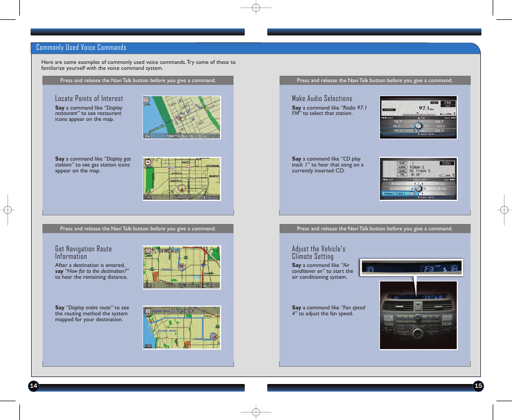Click the "Display entire route" command paragraph
The image size is (512, 420).
click(x=92, y=314)
